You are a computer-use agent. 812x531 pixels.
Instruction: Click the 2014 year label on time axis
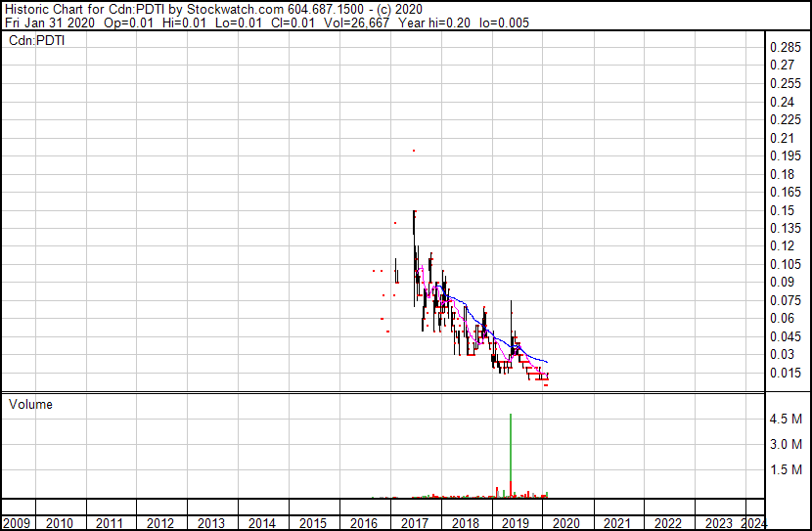[262, 523]
